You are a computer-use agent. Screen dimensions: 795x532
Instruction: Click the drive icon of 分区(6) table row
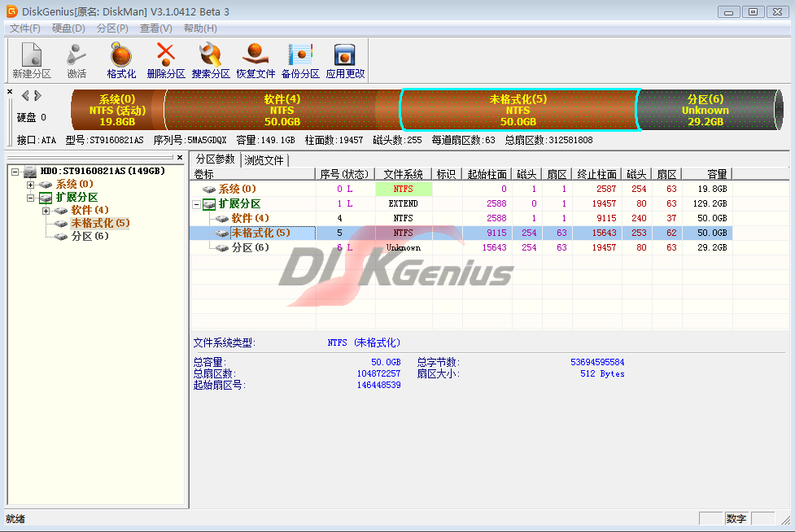(222, 248)
